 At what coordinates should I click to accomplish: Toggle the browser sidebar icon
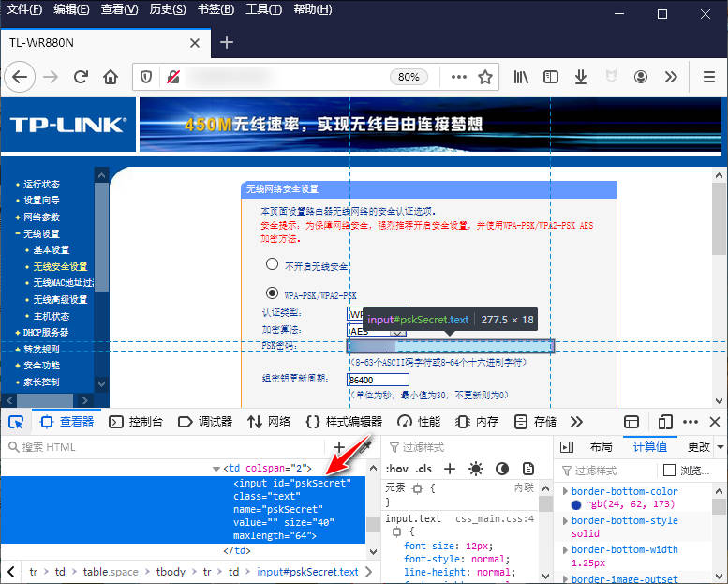click(551, 77)
